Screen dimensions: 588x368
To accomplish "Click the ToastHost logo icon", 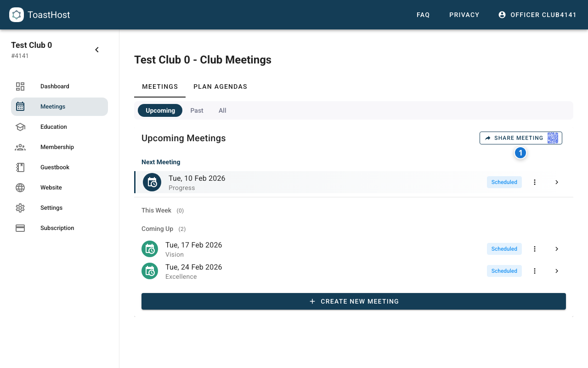I will click(x=17, y=14).
